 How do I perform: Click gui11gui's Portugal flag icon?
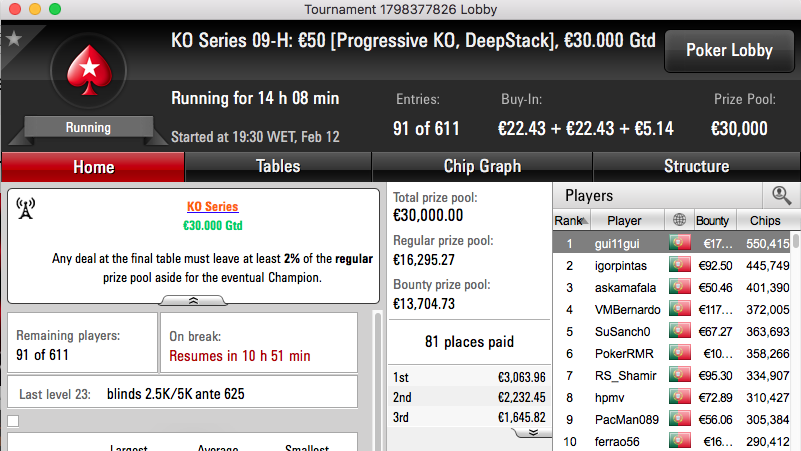679,243
